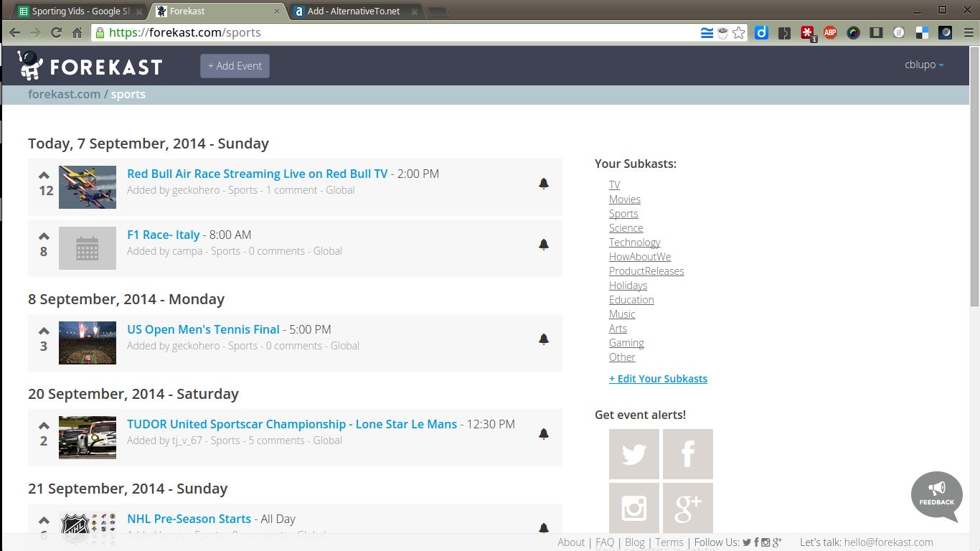Go back with the browser back arrow
This screenshot has width=980, height=551.
tap(14, 32)
